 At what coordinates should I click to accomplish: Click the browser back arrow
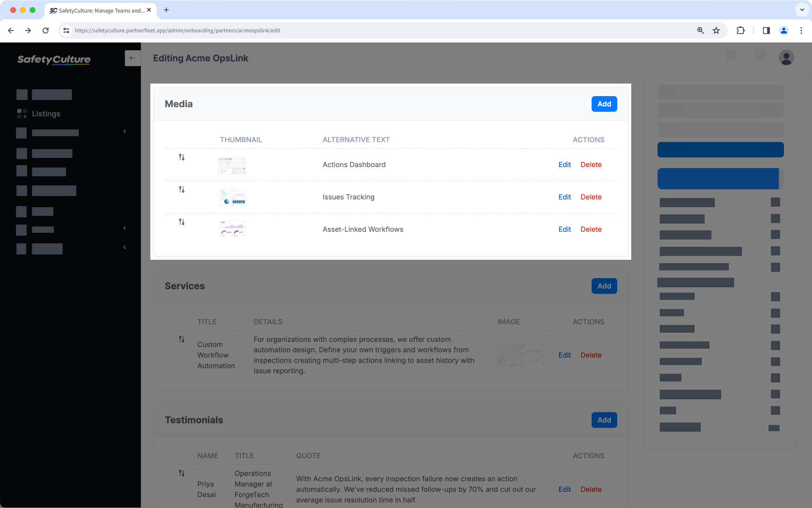(x=11, y=30)
